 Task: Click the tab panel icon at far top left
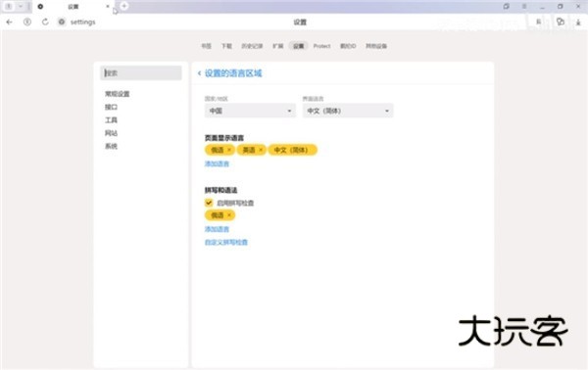(9, 7)
